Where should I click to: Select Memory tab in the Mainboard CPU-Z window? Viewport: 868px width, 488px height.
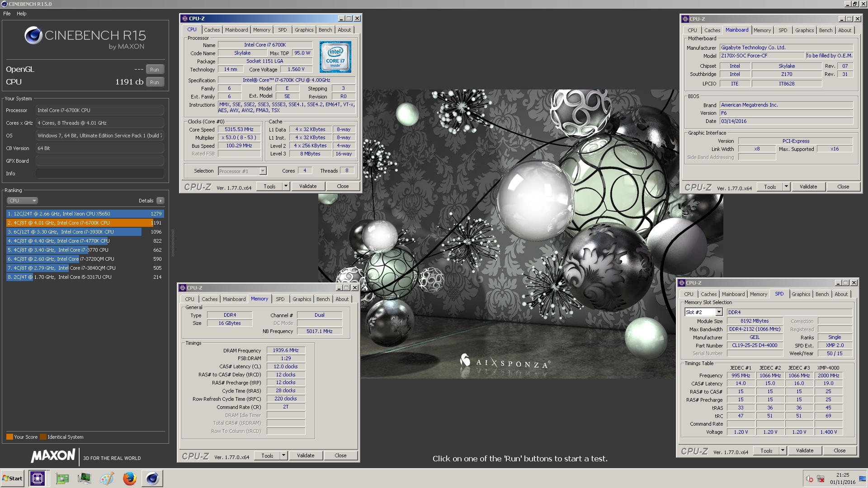[x=762, y=30]
